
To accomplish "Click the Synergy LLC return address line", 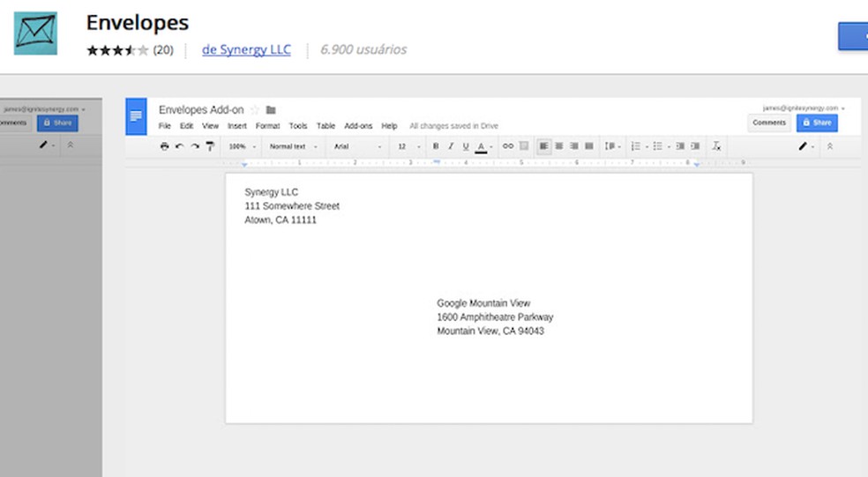I will (x=272, y=192).
